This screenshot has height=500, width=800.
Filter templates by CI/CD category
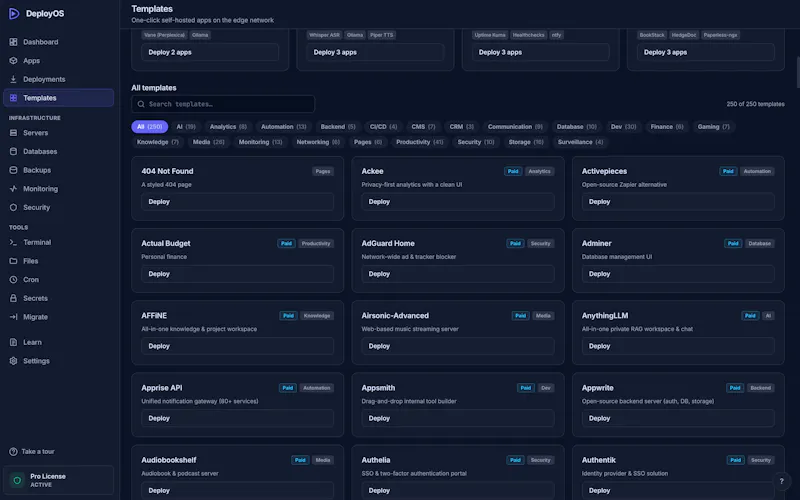383,127
